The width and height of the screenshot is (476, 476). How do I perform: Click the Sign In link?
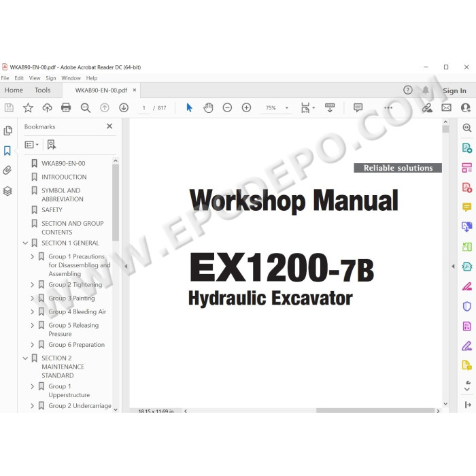click(x=454, y=90)
